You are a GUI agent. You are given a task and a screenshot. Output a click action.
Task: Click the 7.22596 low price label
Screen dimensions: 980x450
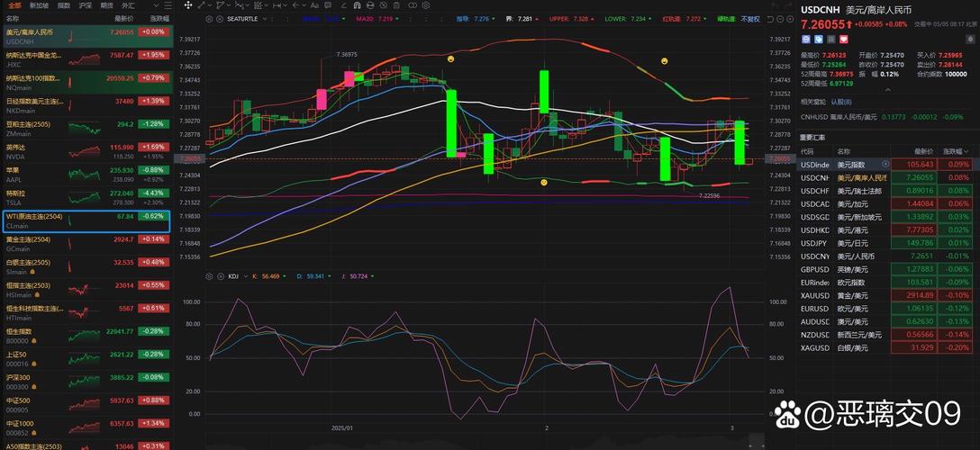coord(709,195)
